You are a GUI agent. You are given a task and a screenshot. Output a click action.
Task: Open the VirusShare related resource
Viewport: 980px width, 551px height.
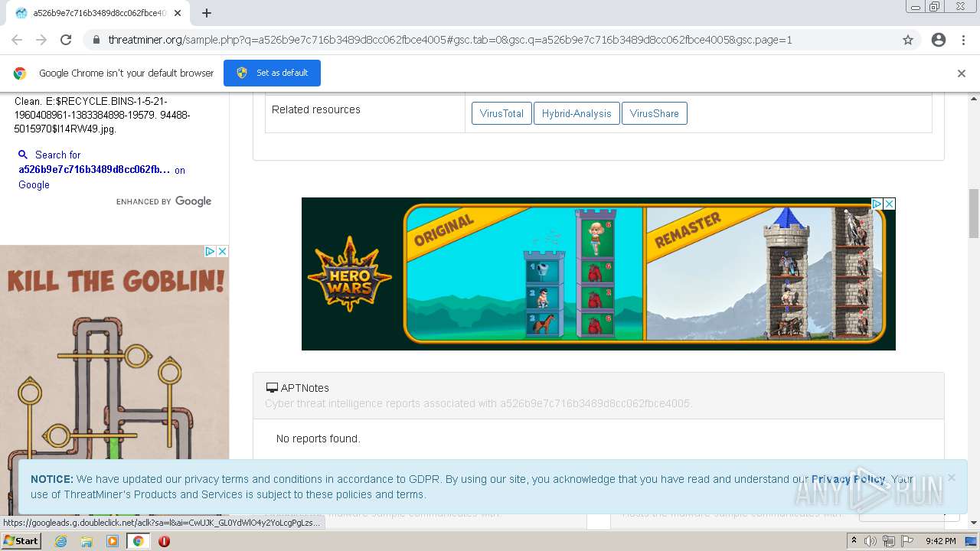click(655, 113)
